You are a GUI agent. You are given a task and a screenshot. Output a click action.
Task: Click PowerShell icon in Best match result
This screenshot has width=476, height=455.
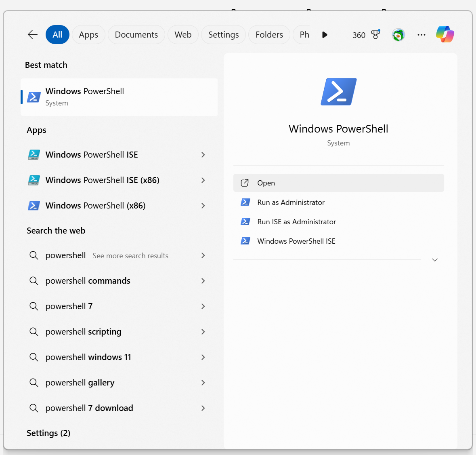[34, 97]
